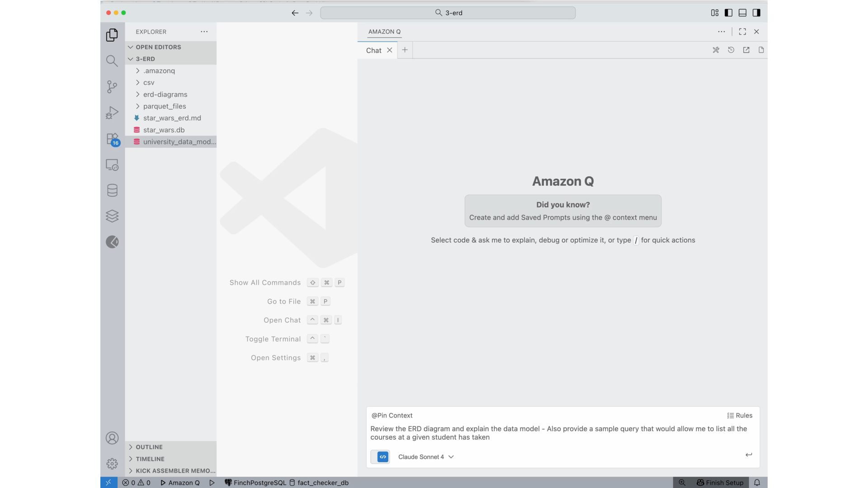The width and height of the screenshot is (868, 488).
Task: Open the Database view icon
Action: pos(112,190)
